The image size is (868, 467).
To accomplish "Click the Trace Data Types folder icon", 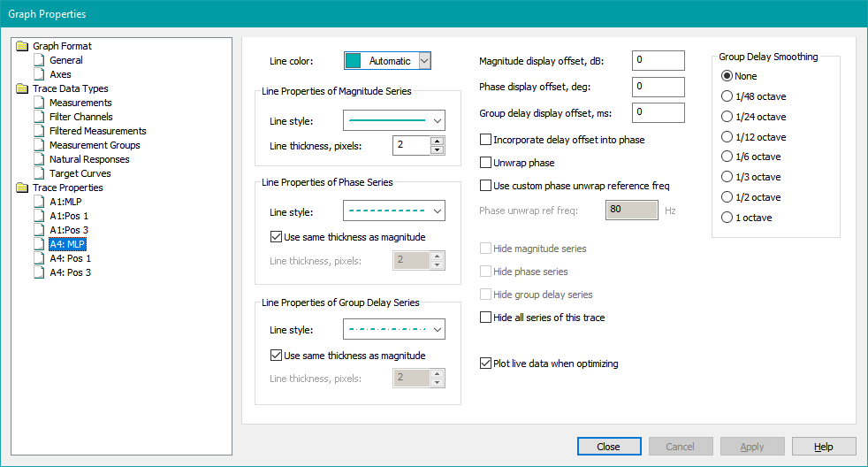I will click(x=22, y=88).
